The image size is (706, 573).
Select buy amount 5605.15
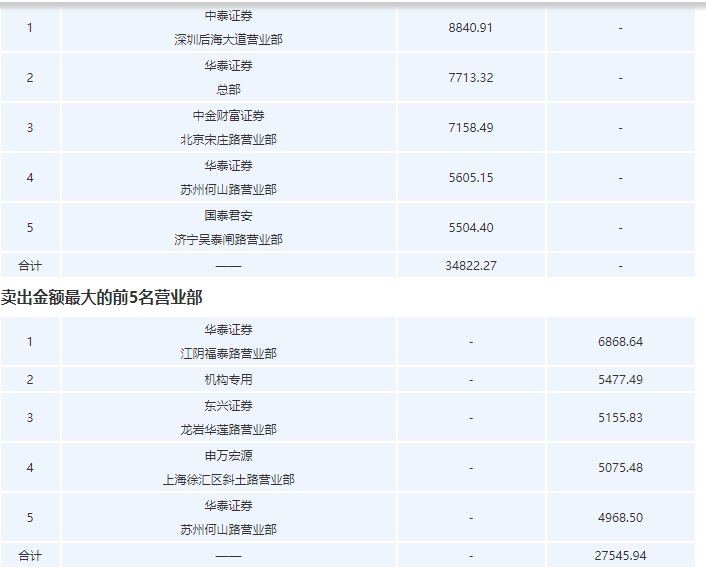tap(471, 178)
